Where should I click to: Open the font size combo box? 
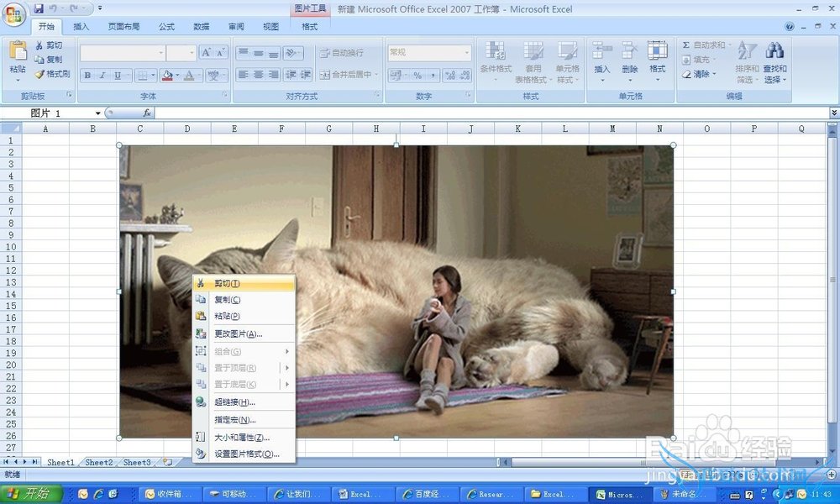[x=181, y=52]
